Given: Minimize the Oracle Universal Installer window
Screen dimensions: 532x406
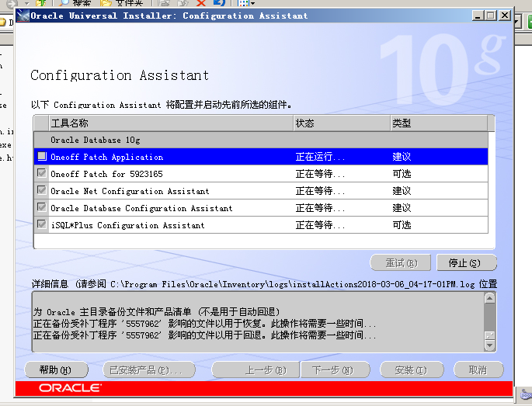Looking at the screenshot, I should coord(478,16).
